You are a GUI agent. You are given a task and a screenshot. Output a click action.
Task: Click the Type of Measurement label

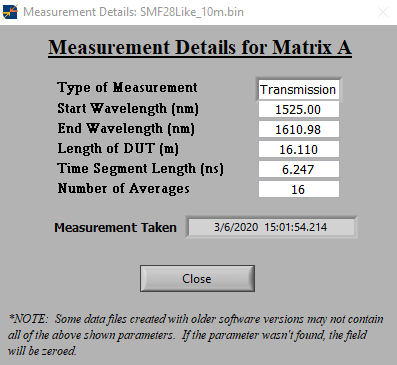(x=127, y=88)
